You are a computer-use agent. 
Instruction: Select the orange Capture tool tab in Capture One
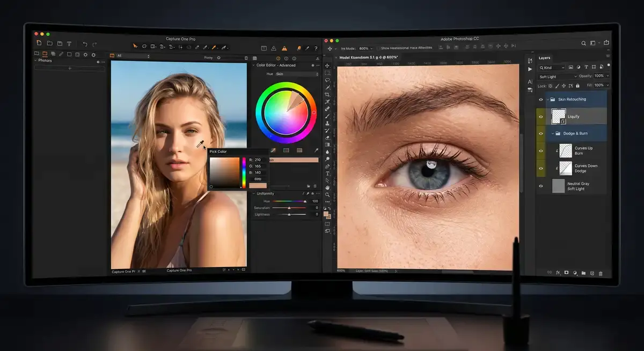45,54
